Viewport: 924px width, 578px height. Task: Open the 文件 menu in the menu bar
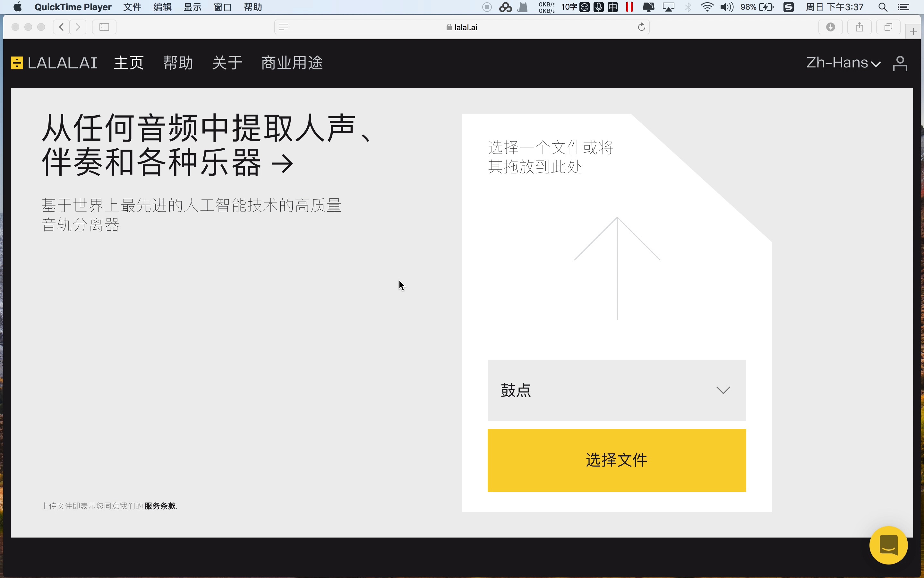132,7
